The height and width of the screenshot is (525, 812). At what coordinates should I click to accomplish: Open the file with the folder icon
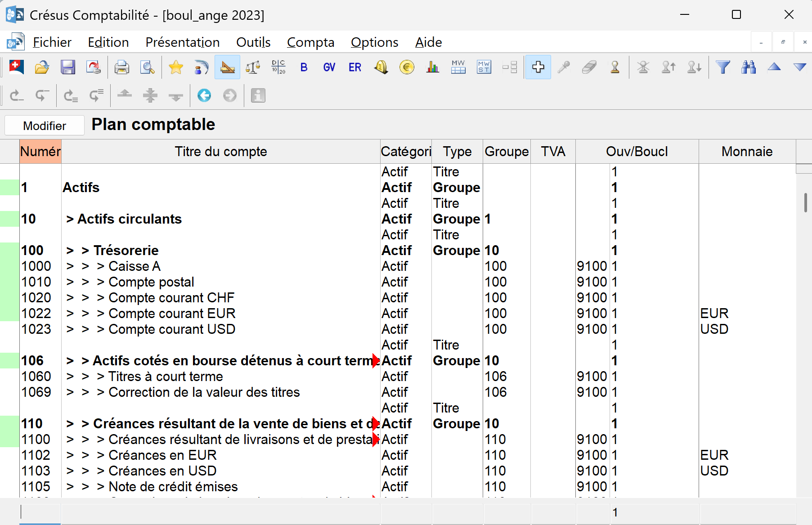click(41, 67)
